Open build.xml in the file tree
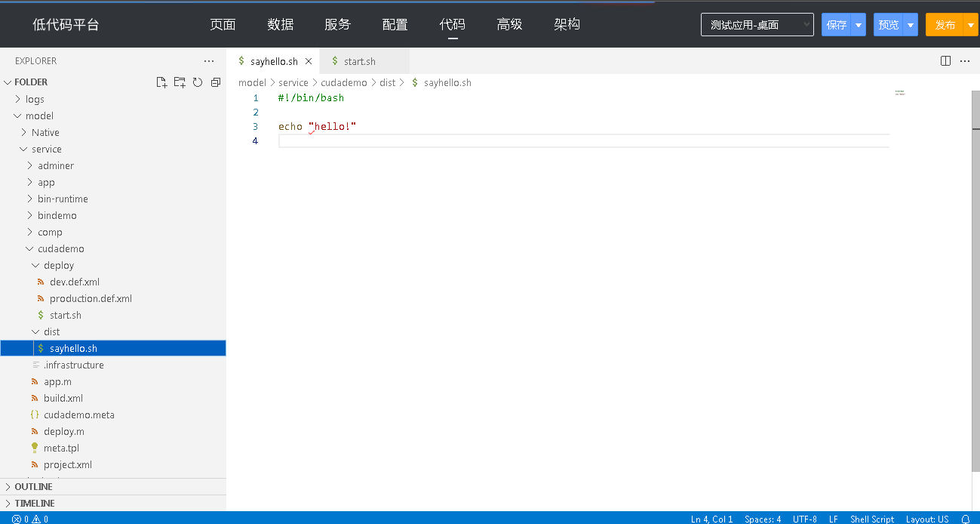This screenshot has height=524, width=980. (x=63, y=398)
